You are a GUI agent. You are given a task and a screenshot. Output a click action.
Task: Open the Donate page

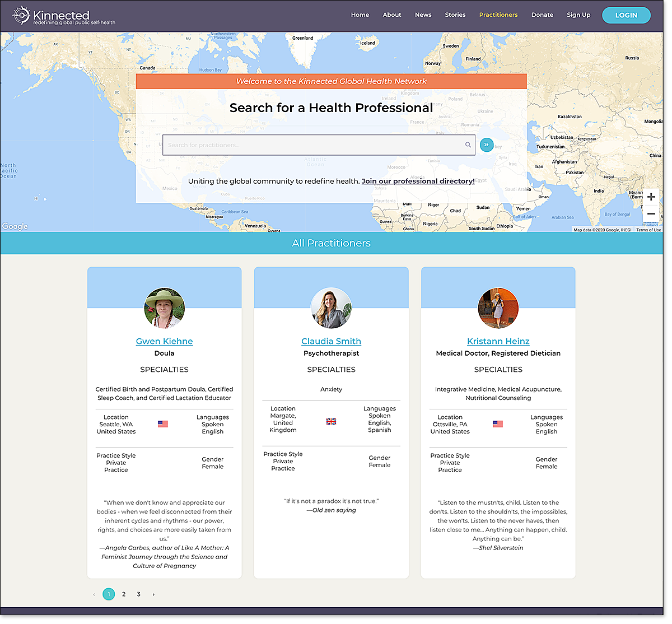[542, 15]
